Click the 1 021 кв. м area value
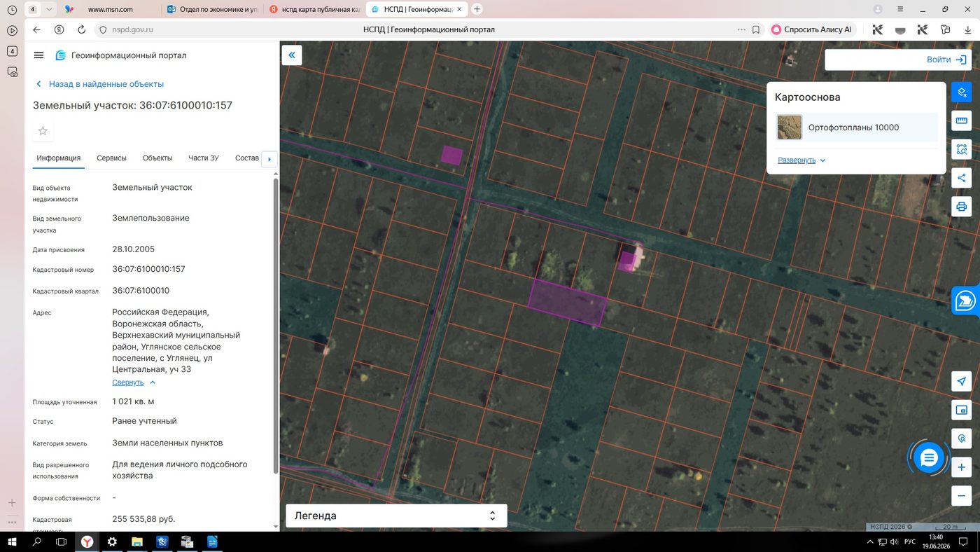980x552 pixels. [133, 402]
